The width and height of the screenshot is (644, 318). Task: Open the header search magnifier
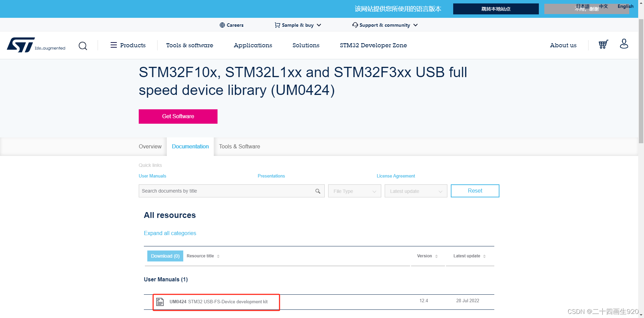tap(83, 45)
